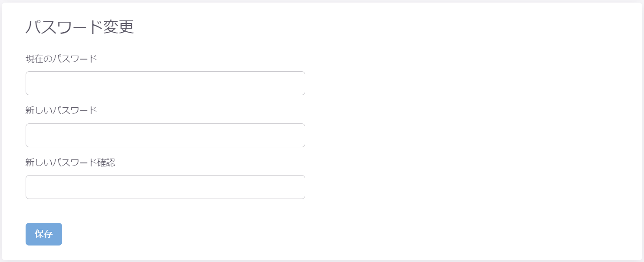Activate the last password field
The width and height of the screenshot is (644, 262).
pos(165,187)
